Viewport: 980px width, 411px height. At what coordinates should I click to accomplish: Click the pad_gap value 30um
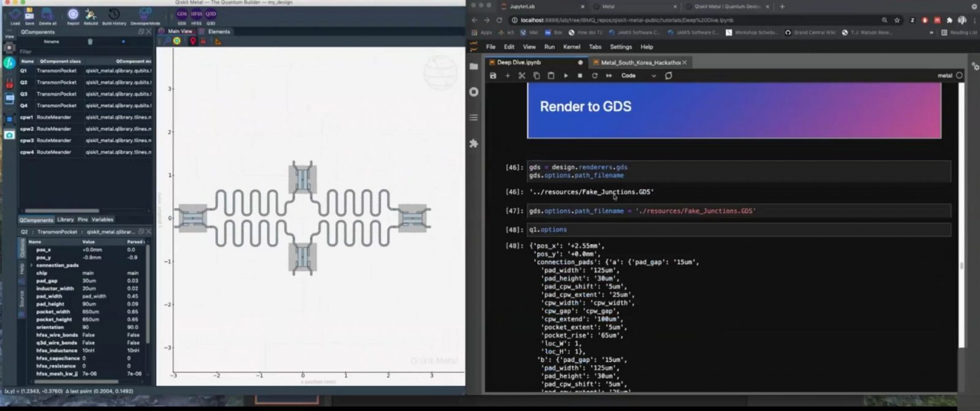click(x=89, y=281)
